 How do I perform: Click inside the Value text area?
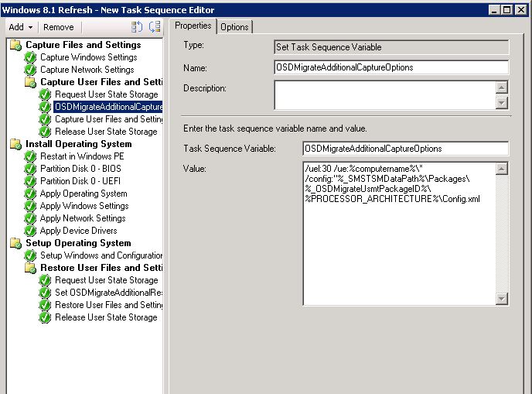(x=399, y=234)
